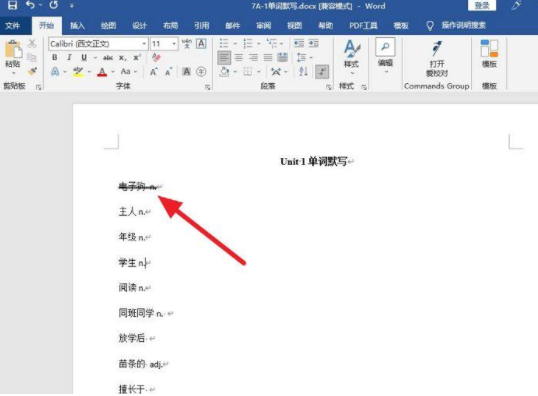This screenshot has height=396, width=538.
Task: Click the 操作说明搜索 search field
Action: tap(464, 25)
